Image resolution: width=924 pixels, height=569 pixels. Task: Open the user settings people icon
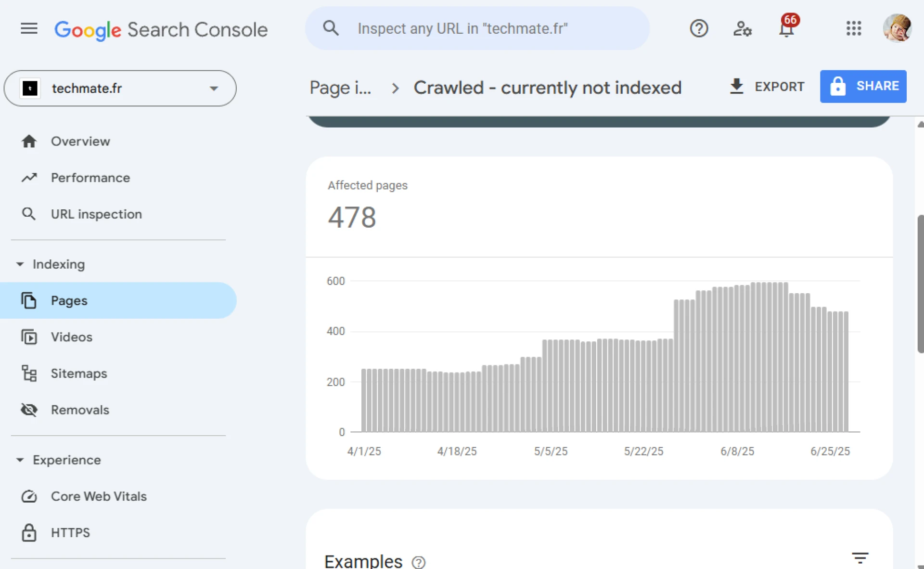[x=742, y=29]
